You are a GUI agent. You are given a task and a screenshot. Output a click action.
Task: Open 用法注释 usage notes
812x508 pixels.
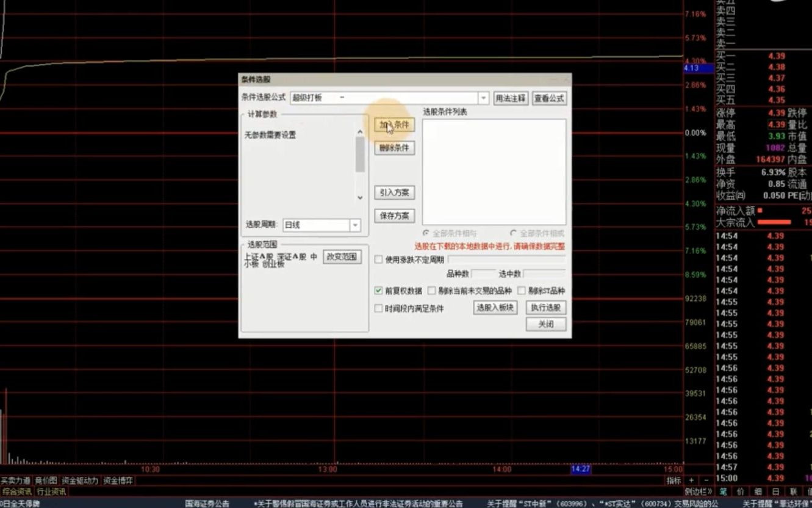511,98
